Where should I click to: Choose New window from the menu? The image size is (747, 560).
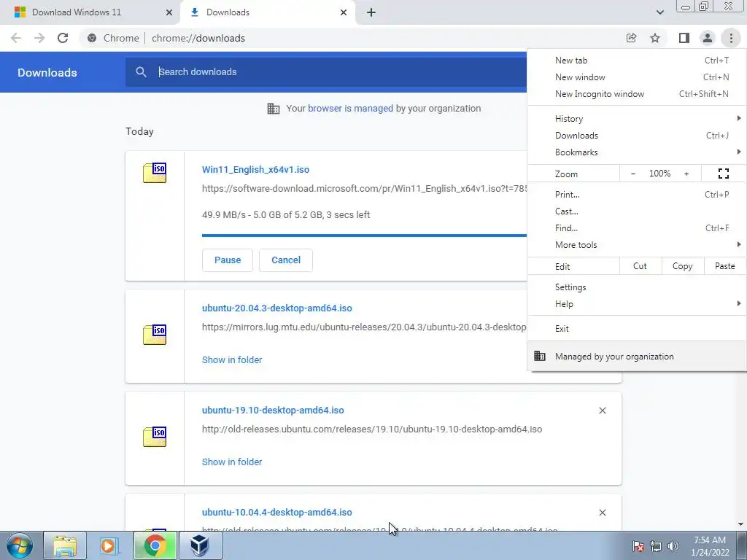point(637,77)
